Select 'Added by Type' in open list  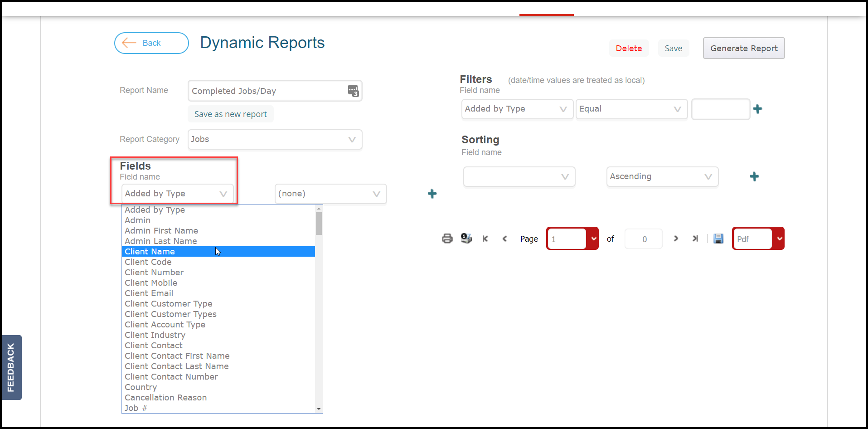pyautogui.click(x=218, y=210)
